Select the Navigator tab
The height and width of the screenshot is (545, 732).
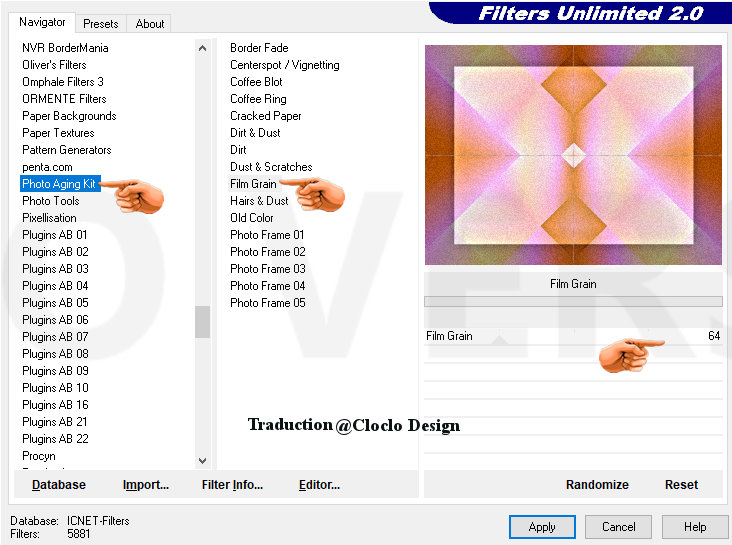point(42,22)
